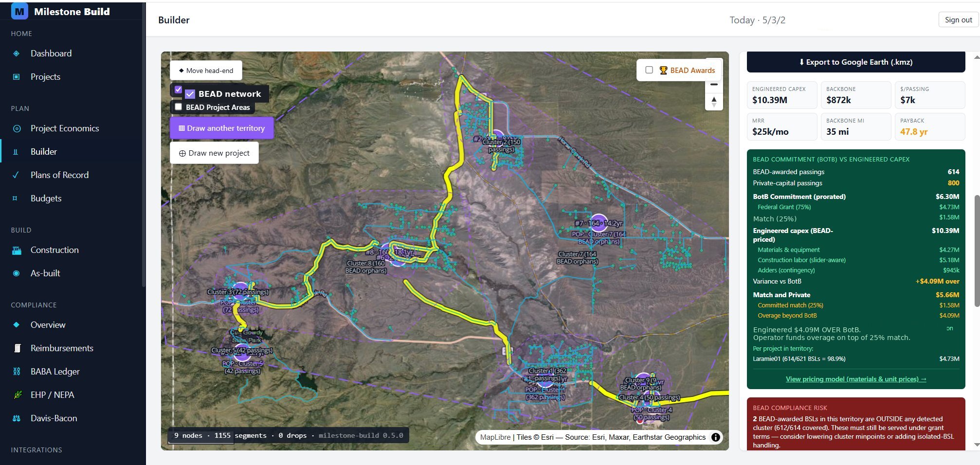Enable the BEAD Project Areas checkbox
Viewport: 980px width, 465px height.
click(178, 107)
